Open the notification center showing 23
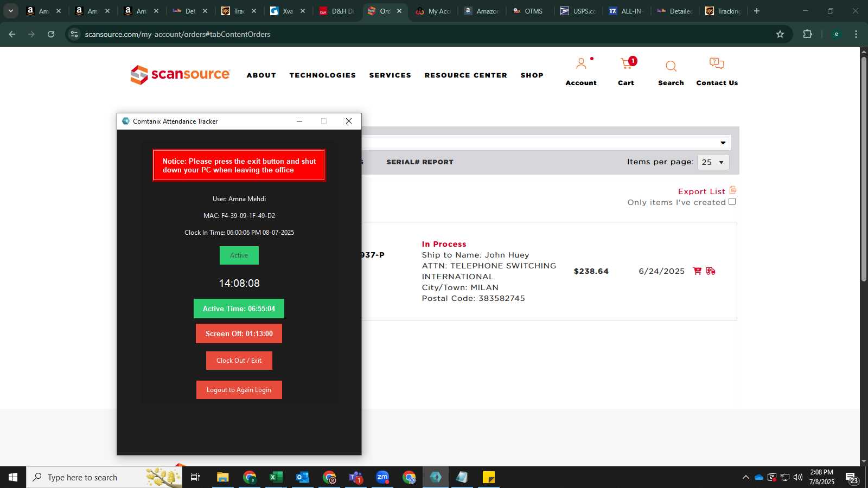Viewport: 868px width, 488px height. point(852,478)
